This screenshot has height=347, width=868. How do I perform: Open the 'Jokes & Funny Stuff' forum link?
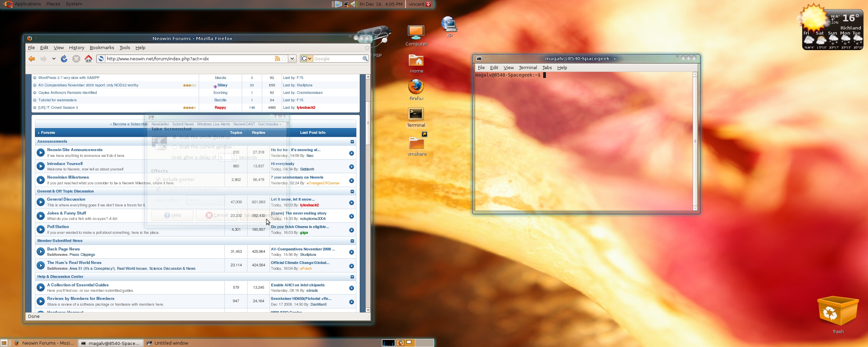(66, 213)
